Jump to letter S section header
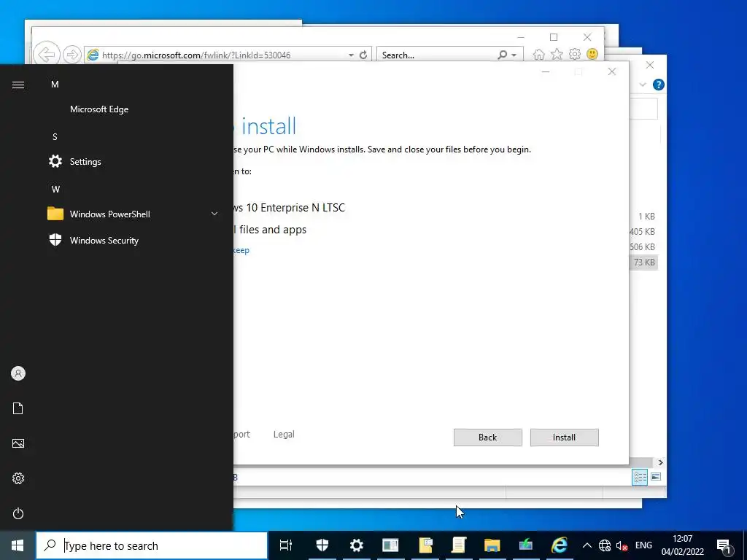 (55, 136)
